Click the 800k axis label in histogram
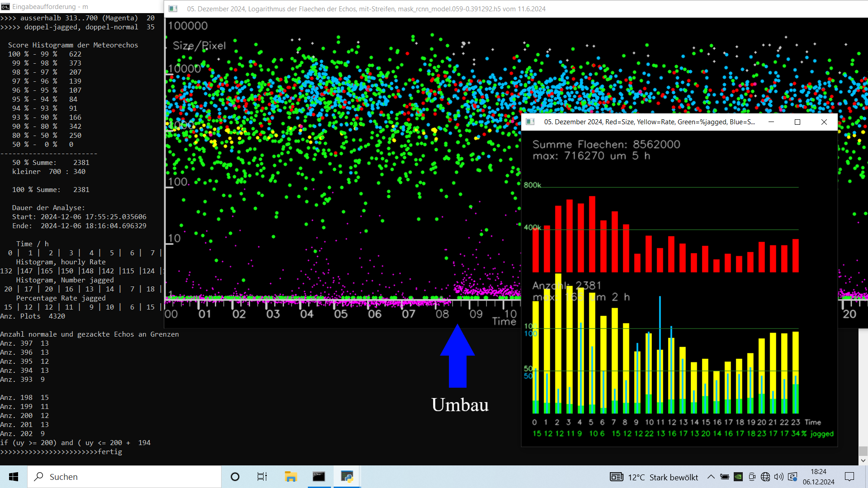 pos(532,185)
